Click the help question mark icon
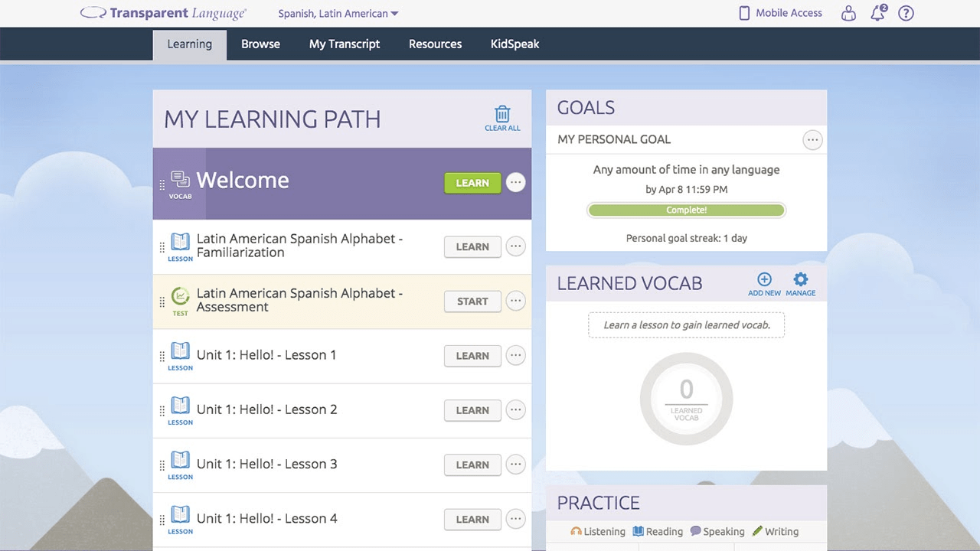The height and width of the screenshot is (551, 980). (906, 13)
